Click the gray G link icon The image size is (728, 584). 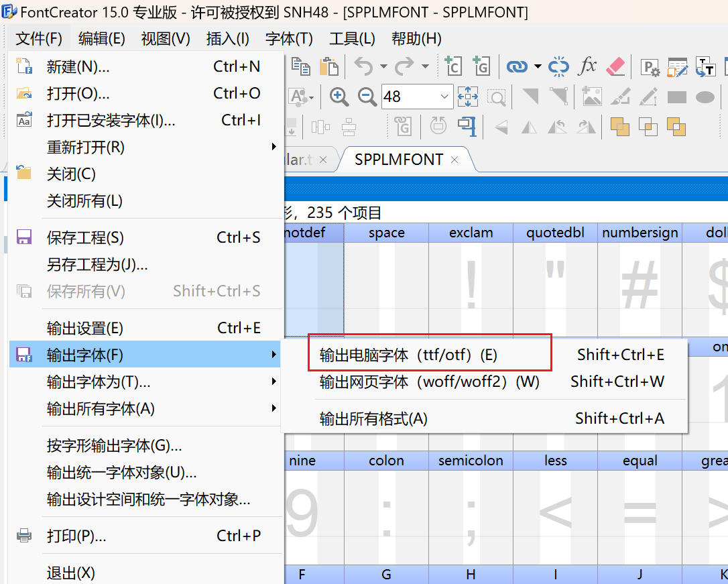[403, 126]
